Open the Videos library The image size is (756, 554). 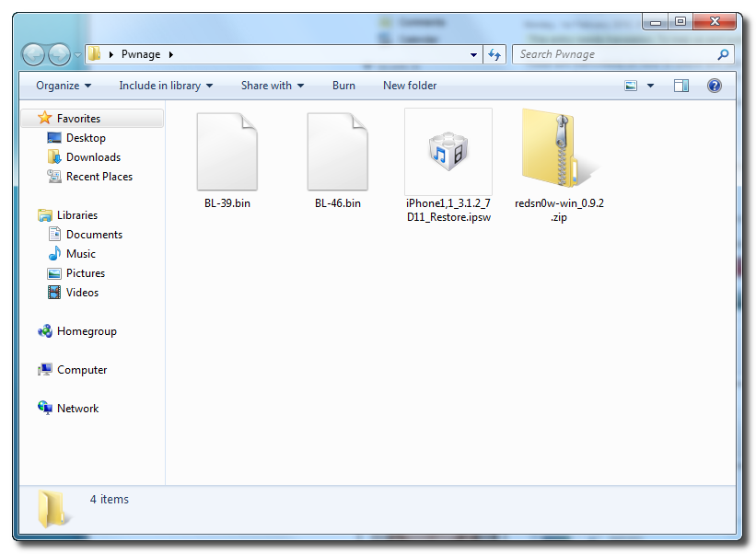(83, 292)
